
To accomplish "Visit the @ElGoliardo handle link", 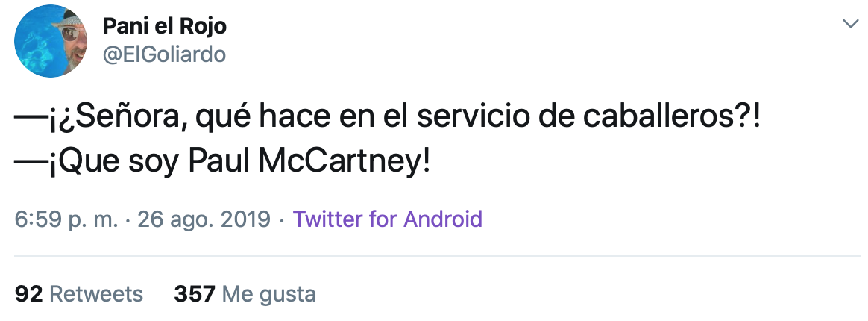I will pyautogui.click(x=163, y=54).
